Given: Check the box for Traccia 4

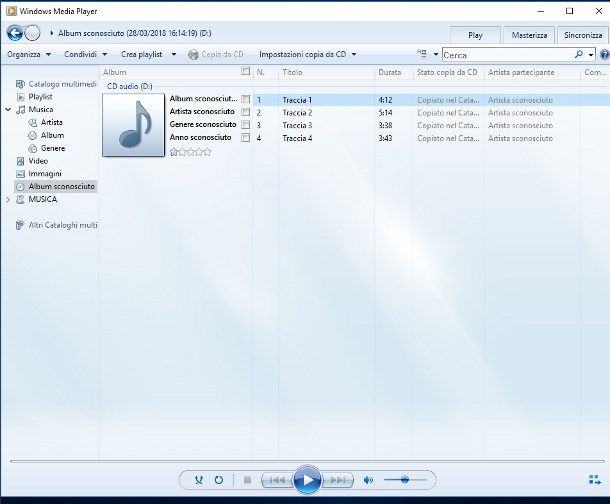Looking at the screenshot, I should pyautogui.click(x=245, y=137).
